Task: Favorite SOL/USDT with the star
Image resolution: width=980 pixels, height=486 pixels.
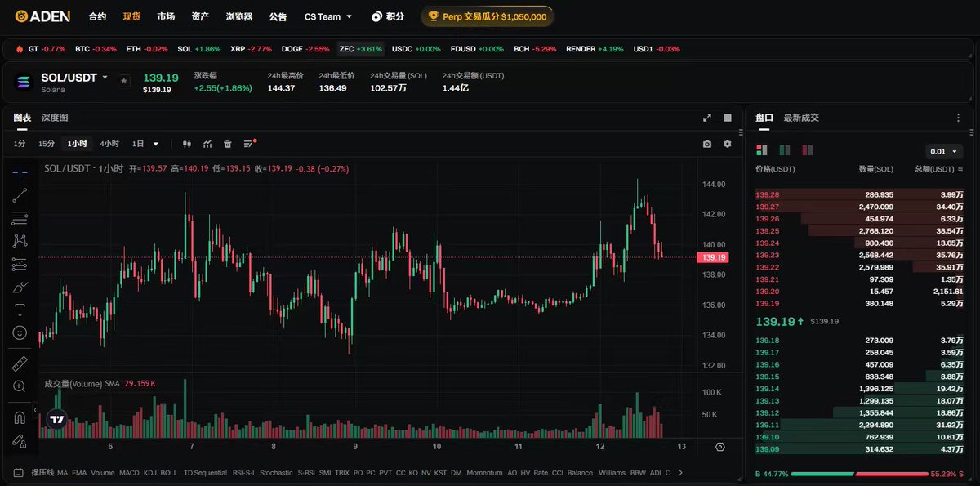Action: (x=123, y=81)
